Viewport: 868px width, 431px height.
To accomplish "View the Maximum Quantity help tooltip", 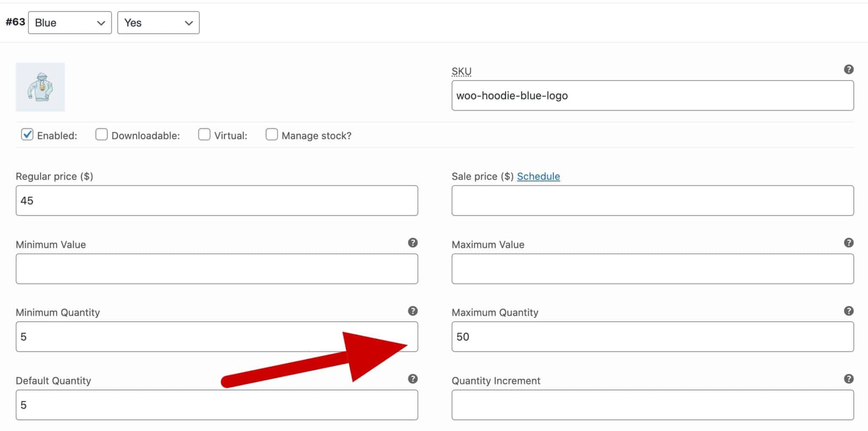I will click(849, 311).
